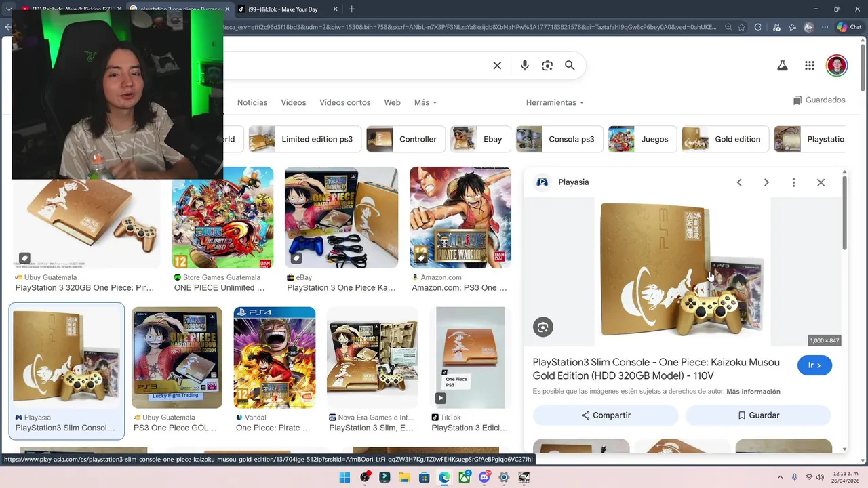Open the Vídeos search tab

tap(294, 102)
